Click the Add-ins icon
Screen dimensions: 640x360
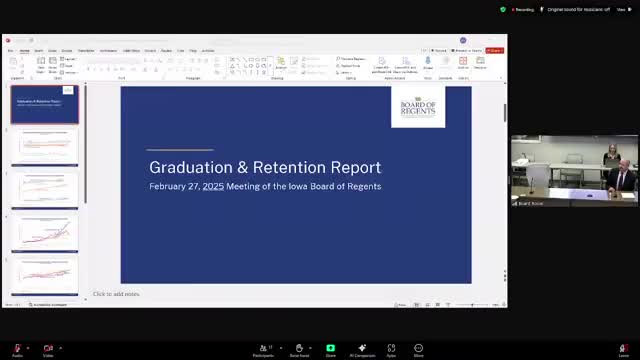click(463, 63)
